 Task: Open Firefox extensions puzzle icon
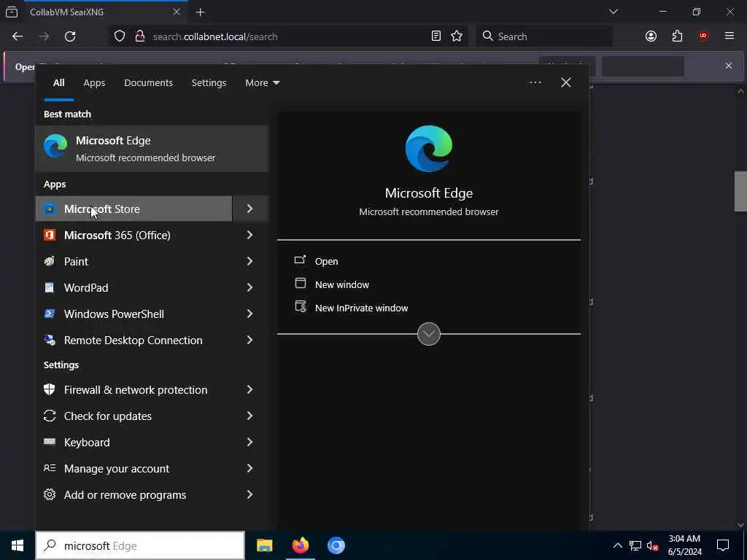point(677,36)
